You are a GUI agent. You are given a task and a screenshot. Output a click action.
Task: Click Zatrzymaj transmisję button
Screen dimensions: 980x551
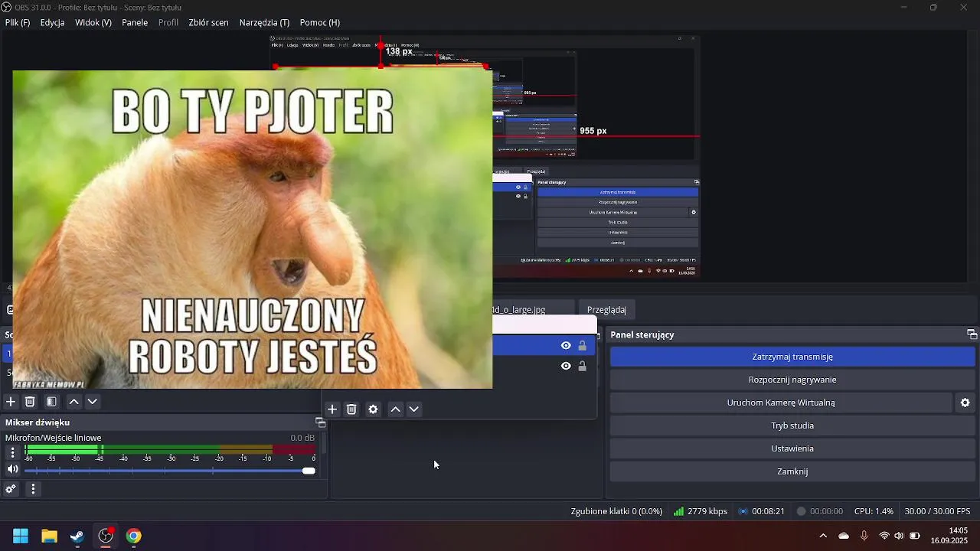point(792,357)
